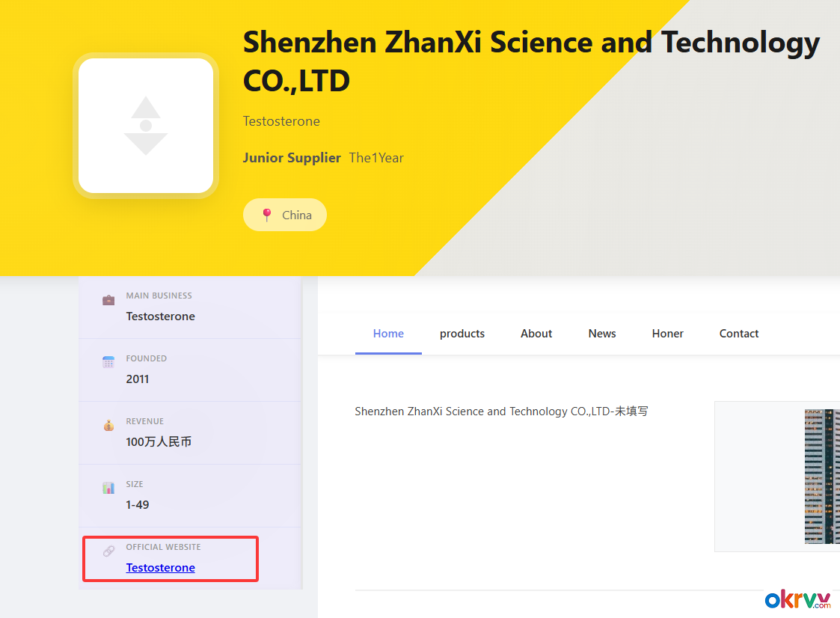Click the chain link Official Website icon
840x618 pixels.
click(108, 551)
